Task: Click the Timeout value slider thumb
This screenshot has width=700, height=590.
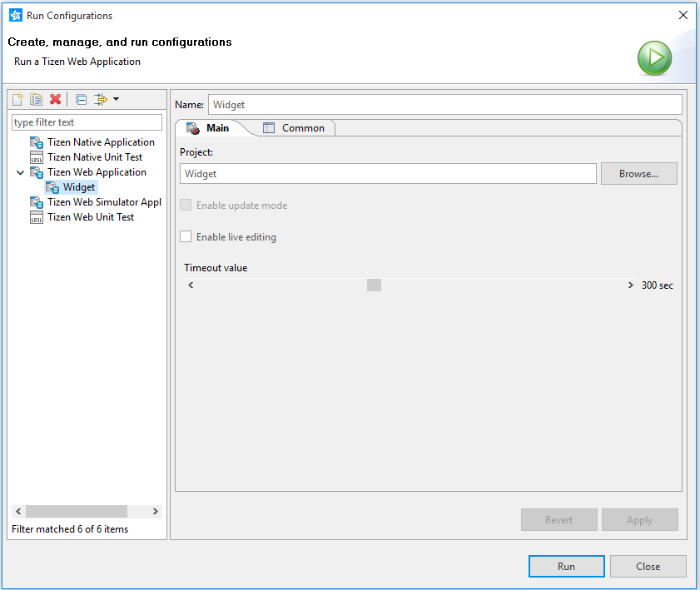Action: coord(374,285)
